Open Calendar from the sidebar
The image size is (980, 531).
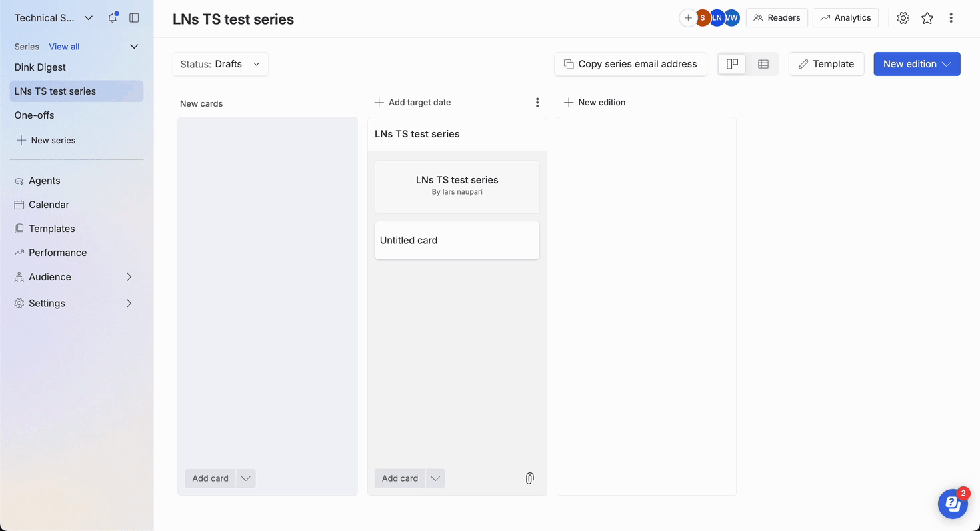click(49, 205)
